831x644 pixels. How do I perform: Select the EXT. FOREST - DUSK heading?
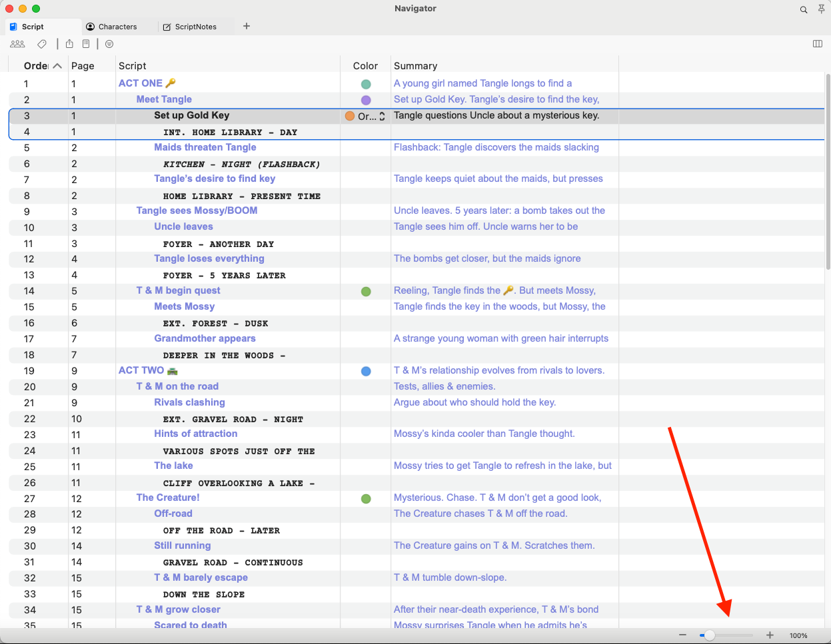click(216, 323)
